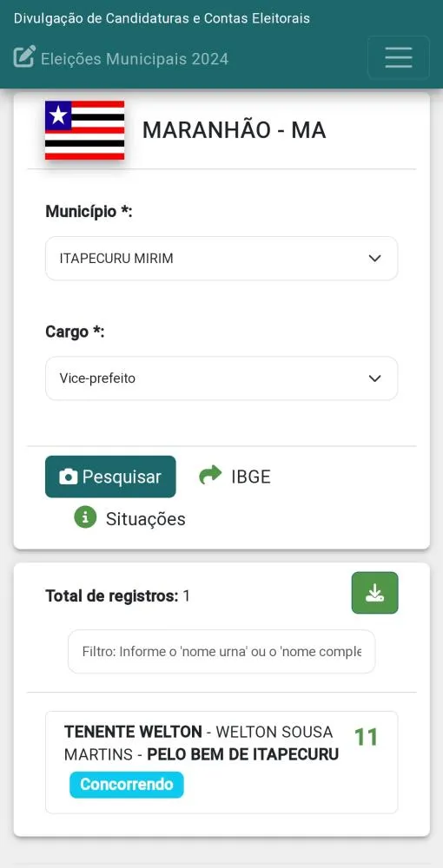Screen dimensions: 443x868
Task: Click the Divulgação de Candidaturas header title
Action: click(x=162, y=18)
